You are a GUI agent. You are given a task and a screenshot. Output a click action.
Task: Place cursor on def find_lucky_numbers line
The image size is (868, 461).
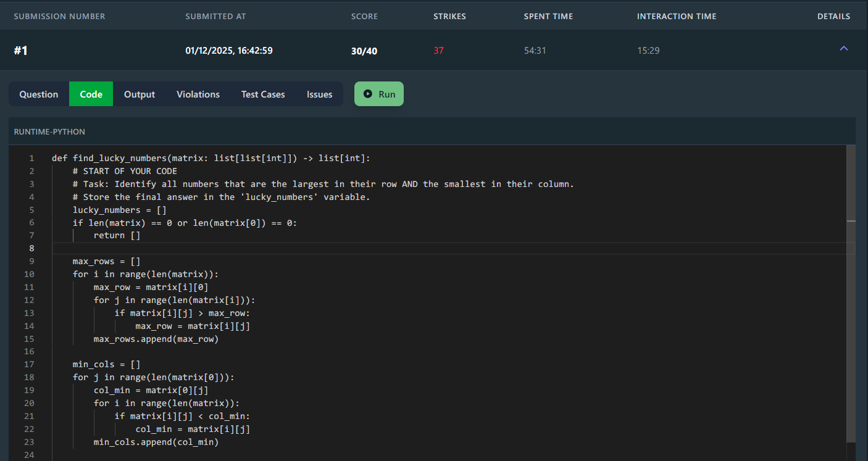[211, 158]
